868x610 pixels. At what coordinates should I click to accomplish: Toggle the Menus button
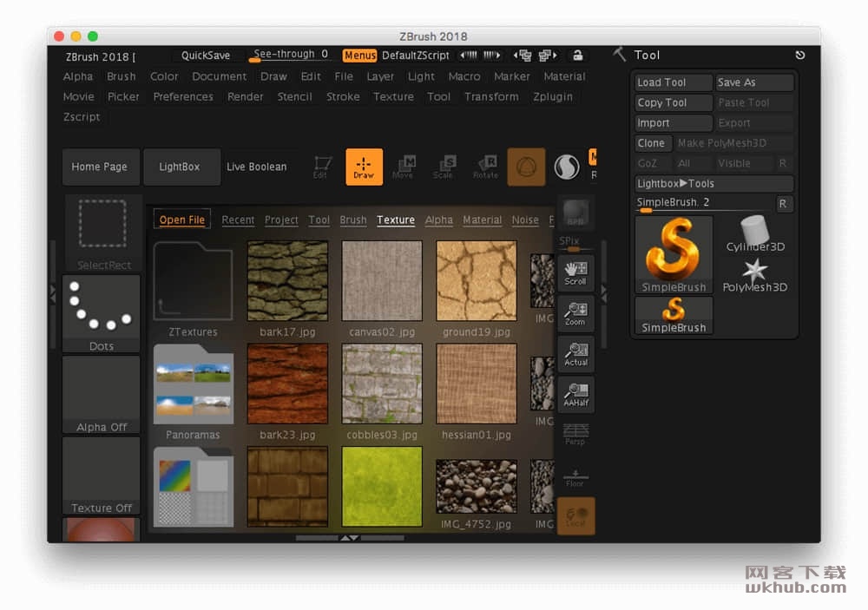(x=360, y=56)
